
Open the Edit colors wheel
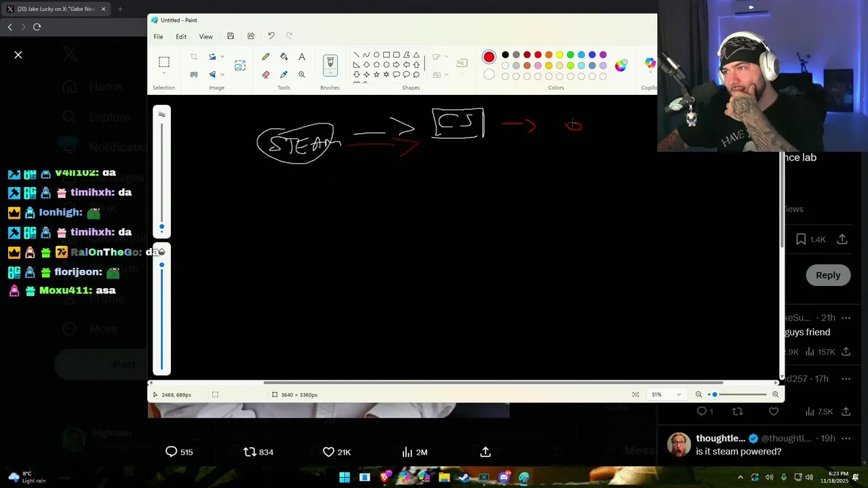tap(621, 66)
